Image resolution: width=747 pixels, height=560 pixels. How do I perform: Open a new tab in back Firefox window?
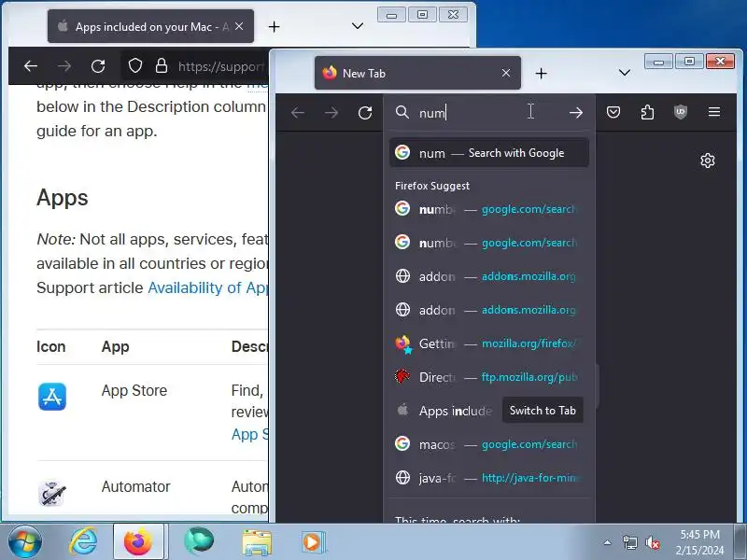coord(274,27)
